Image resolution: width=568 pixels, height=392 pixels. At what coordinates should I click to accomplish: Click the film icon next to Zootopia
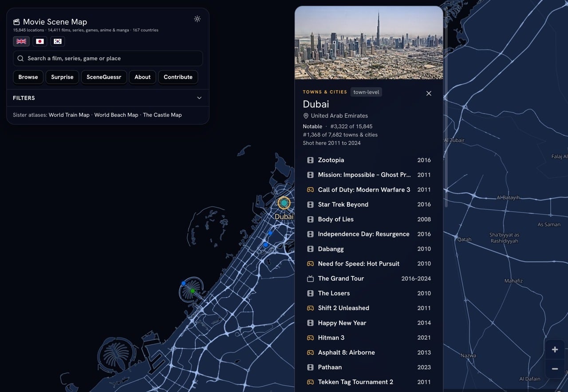point(311,160)
